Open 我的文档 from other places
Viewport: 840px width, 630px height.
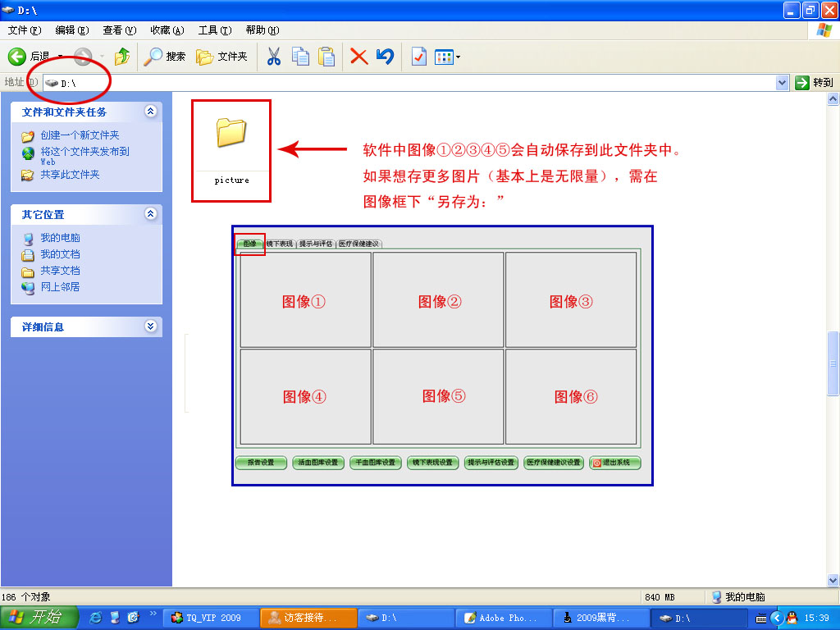point(60,254)
